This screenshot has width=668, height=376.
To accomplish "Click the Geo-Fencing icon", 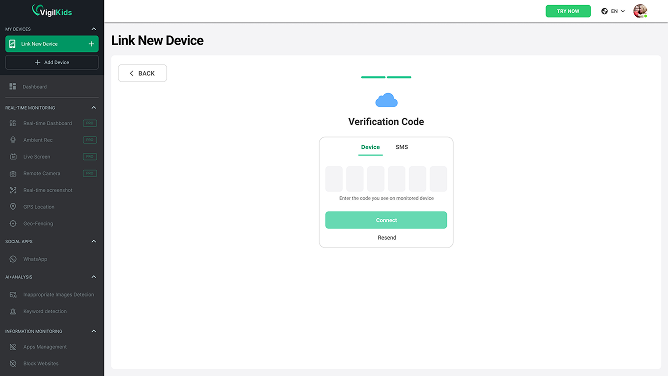I will tap(13, 223).
